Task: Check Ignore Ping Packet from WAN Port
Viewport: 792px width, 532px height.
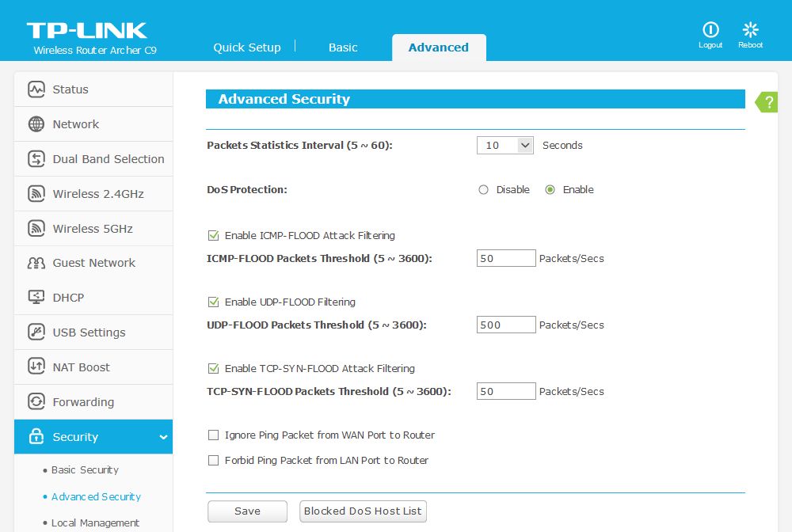Action: tap(214, 435)
